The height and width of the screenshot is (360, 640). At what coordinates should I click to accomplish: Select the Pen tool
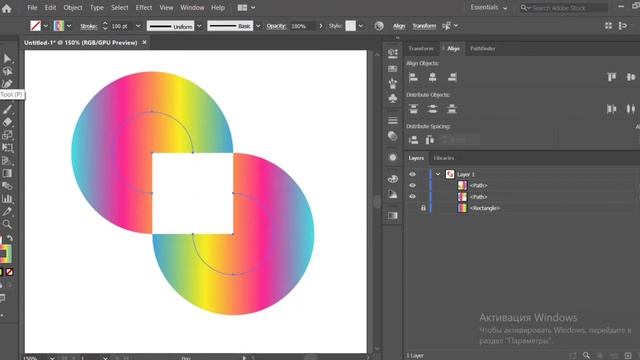tap(7, 84)
